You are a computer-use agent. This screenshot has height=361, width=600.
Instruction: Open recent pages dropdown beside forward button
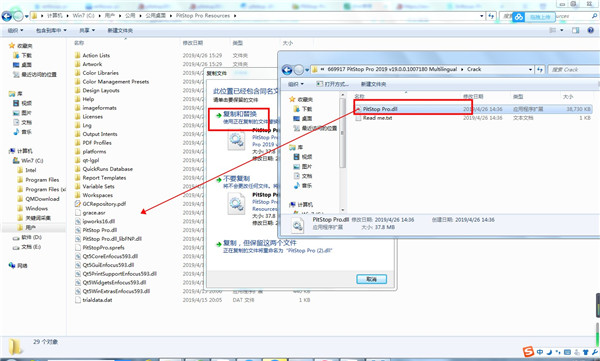26,16
